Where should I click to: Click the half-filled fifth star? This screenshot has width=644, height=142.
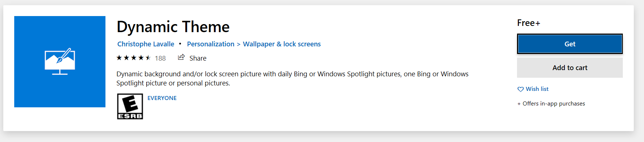[148, 58]
